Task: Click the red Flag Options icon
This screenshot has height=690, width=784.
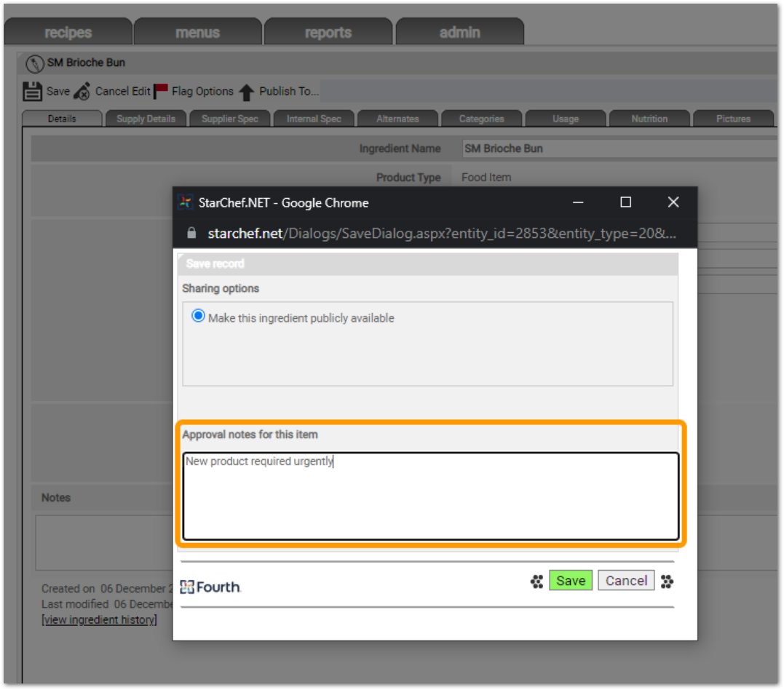Action: tap(161, 91)
